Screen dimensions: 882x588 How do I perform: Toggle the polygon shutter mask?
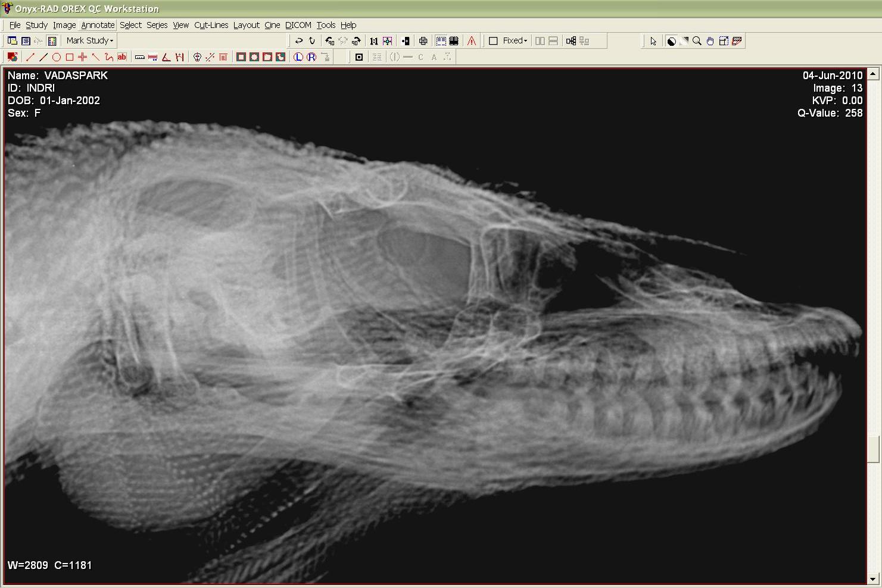[x=267, y=57]
